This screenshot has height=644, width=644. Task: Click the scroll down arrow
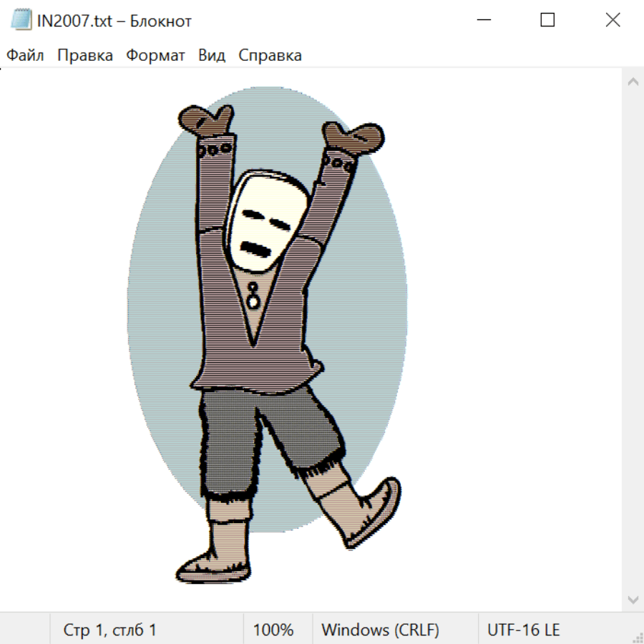pyautogui.click(x=633, y=599)
